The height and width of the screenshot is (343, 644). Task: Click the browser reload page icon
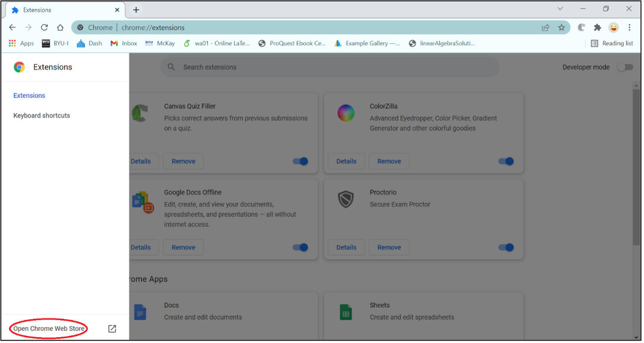pyautogui.click(x=44, y=27)
